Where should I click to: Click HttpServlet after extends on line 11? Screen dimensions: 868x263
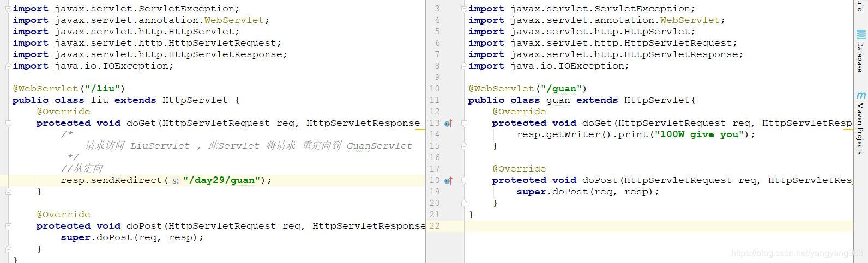point(657,100)
